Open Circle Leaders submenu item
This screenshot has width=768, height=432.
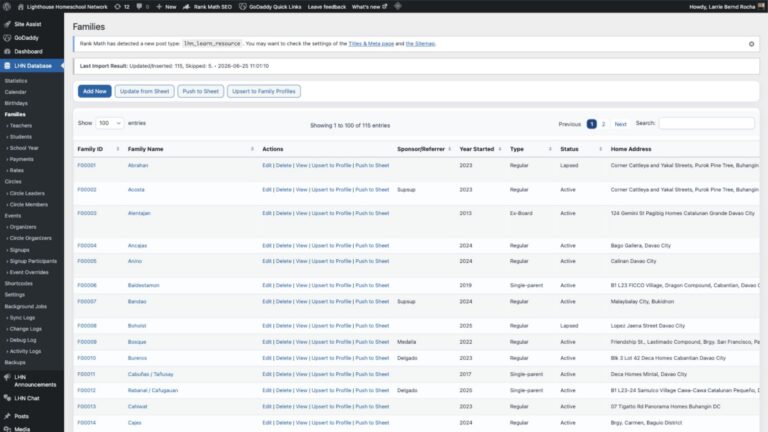pos(27,193)
